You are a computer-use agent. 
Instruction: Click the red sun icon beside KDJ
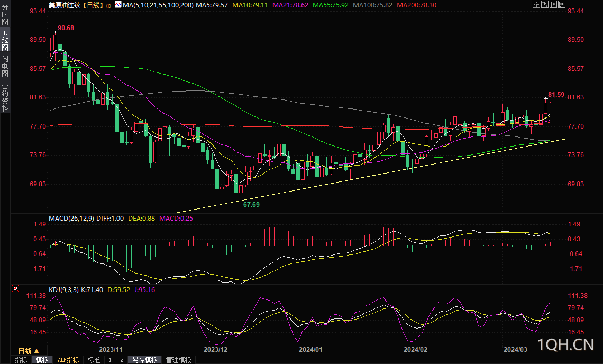coord(15,288)
